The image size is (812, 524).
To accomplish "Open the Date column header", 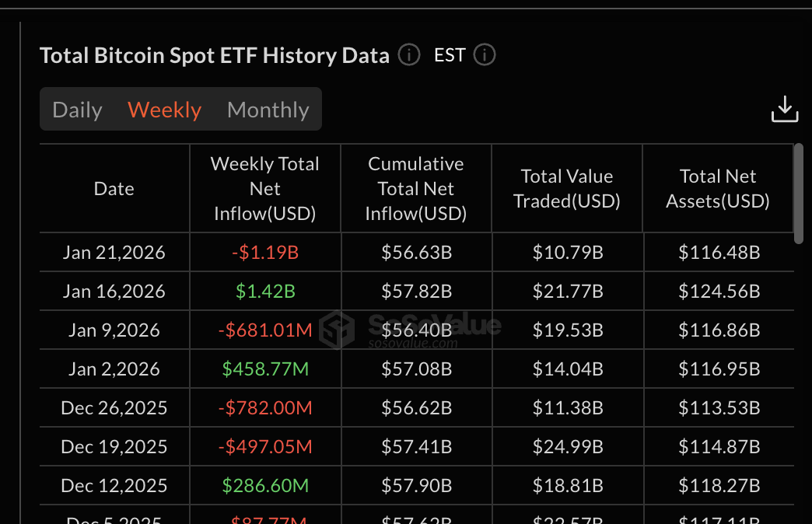I will pyautogui.click(x=114, y=188).
